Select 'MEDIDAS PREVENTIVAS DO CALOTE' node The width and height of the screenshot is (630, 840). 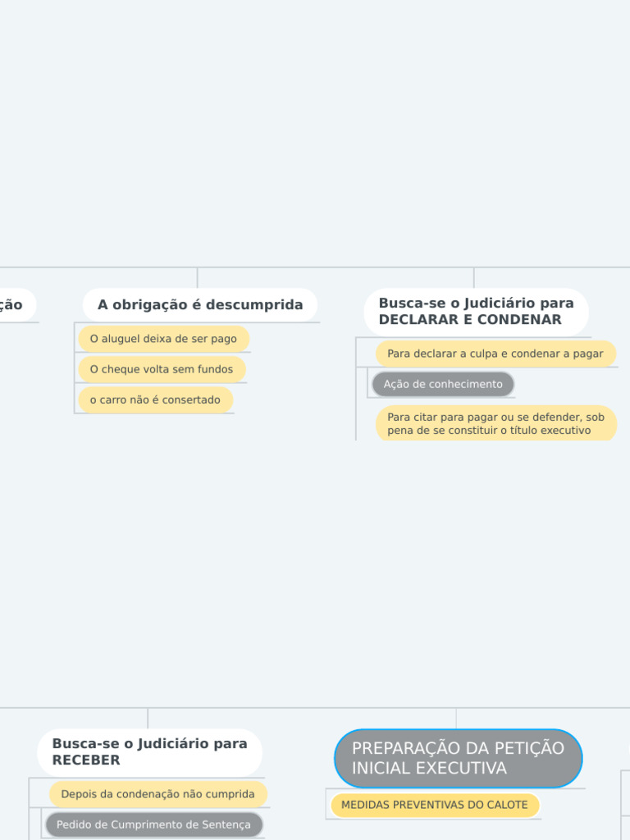point(435,806)
